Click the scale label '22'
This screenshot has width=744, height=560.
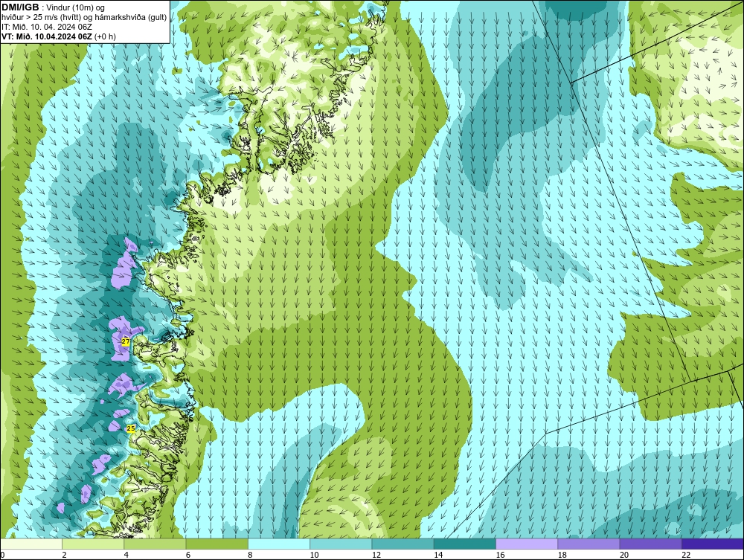(686, 555)
